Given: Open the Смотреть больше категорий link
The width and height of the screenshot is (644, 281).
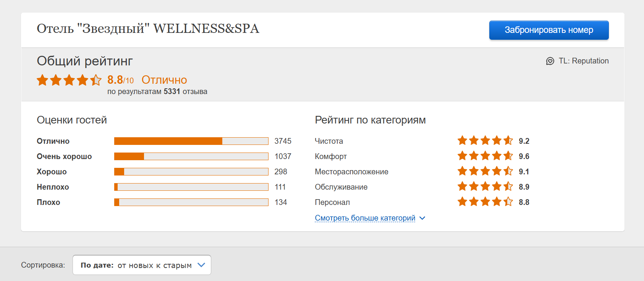Looking at the screenshot, I should click(365, 218).
